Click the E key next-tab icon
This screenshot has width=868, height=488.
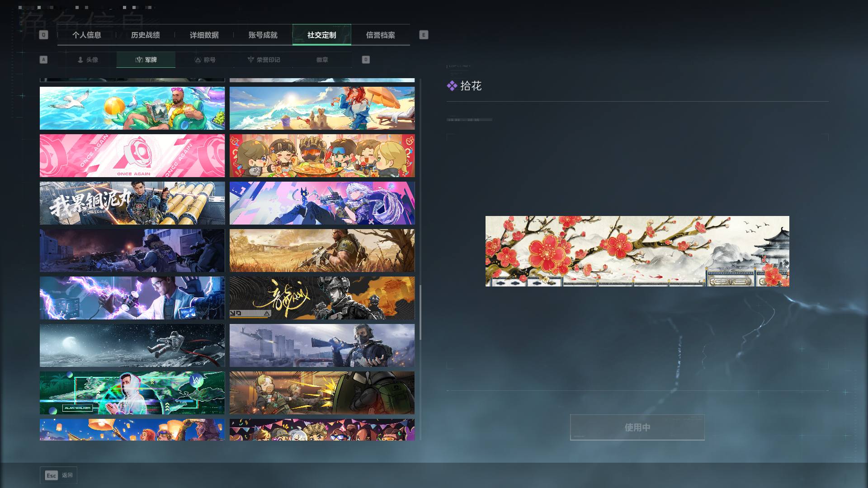(x=424, y=35)
